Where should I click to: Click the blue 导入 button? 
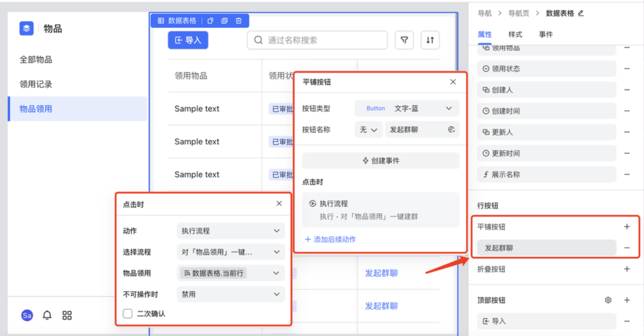[188, 40]
